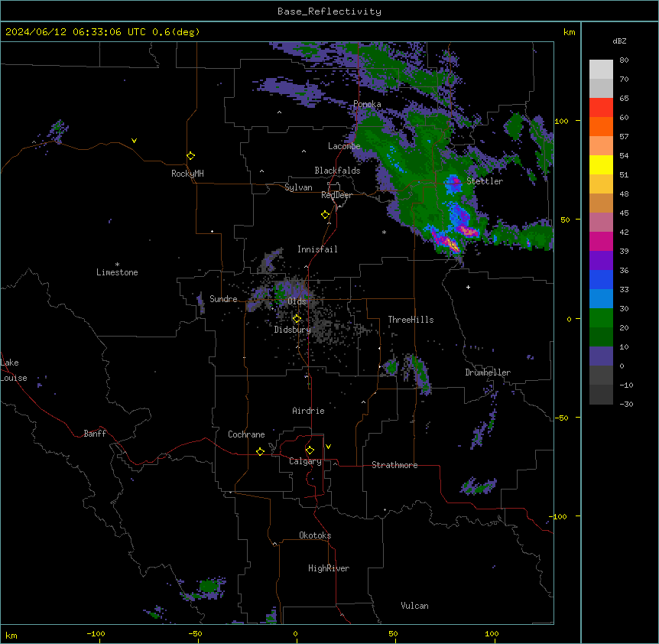Click the white plus marker north of Drumheller
The image size is (659, 644).
(468, 287)
